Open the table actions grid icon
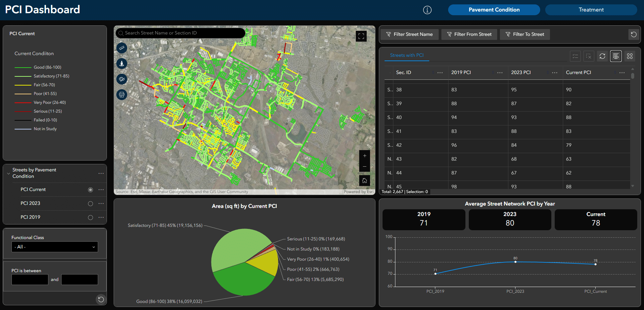Screen dimensions: 644x310 (x=630, y=56)
